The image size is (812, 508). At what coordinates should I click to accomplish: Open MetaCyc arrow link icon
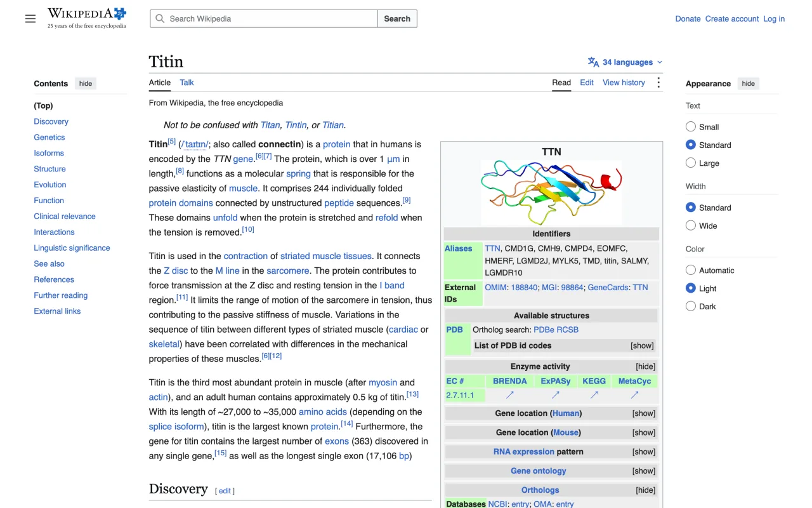(634, 395)
